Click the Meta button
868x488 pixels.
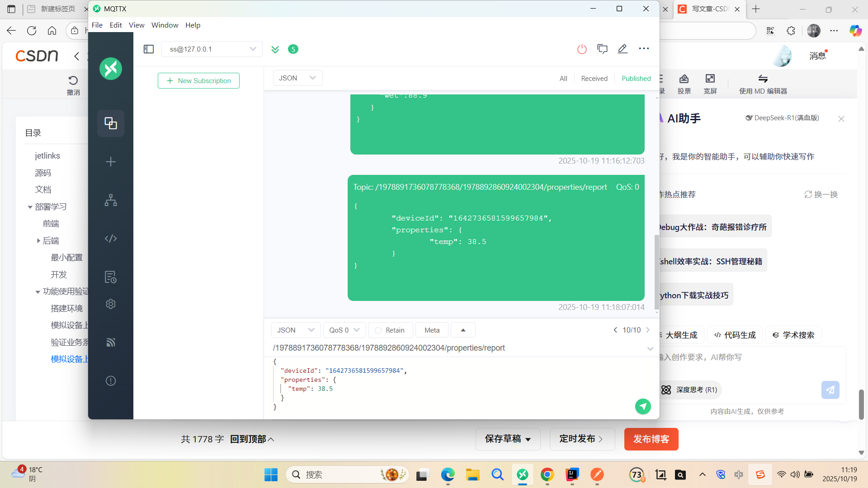432,330
